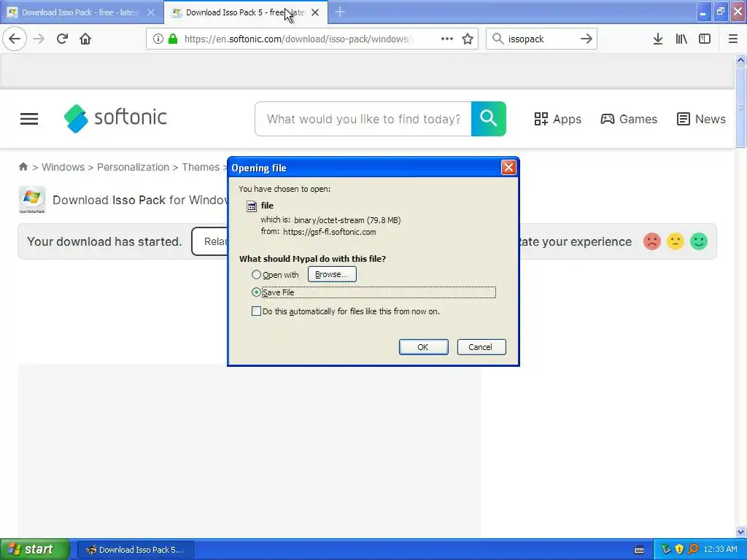
Task: Close the Opening file dialog
Action: pyautogui.click(x=508, y=168)
